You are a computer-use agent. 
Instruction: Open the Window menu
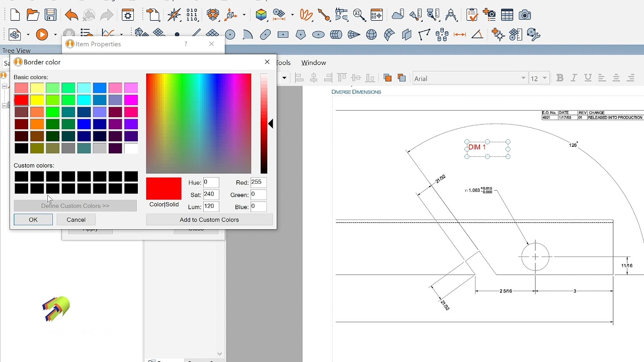pyautogui.click(x=313, y=63)
